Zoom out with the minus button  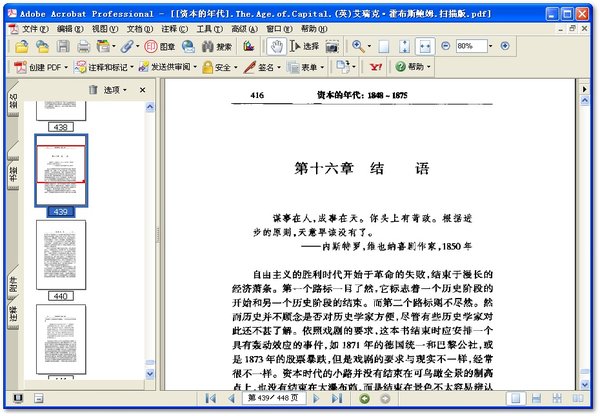pyautogui.click(x=445, y=46)
